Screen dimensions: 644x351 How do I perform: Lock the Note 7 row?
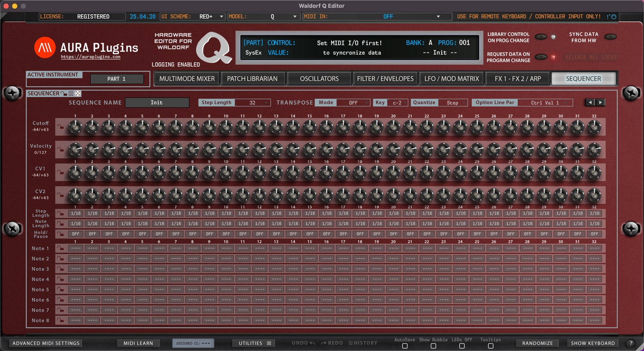61,310
